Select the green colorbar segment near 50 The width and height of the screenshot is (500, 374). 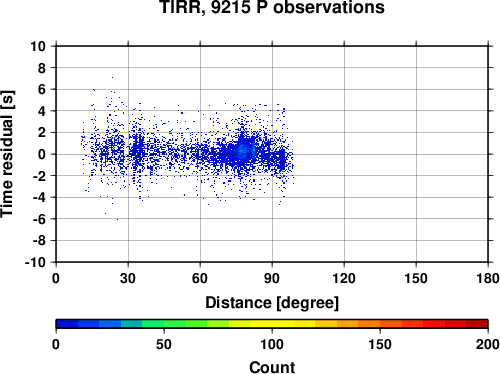(164, 324)
